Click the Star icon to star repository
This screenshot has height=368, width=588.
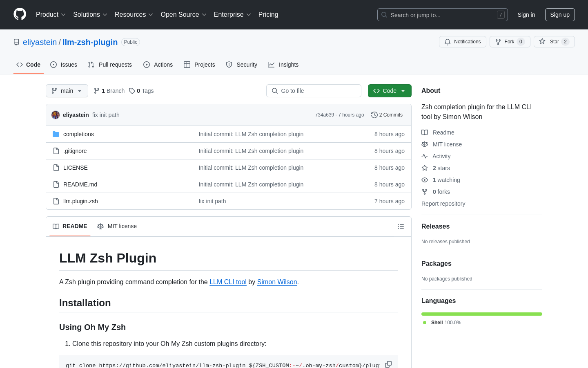point(542,41)
